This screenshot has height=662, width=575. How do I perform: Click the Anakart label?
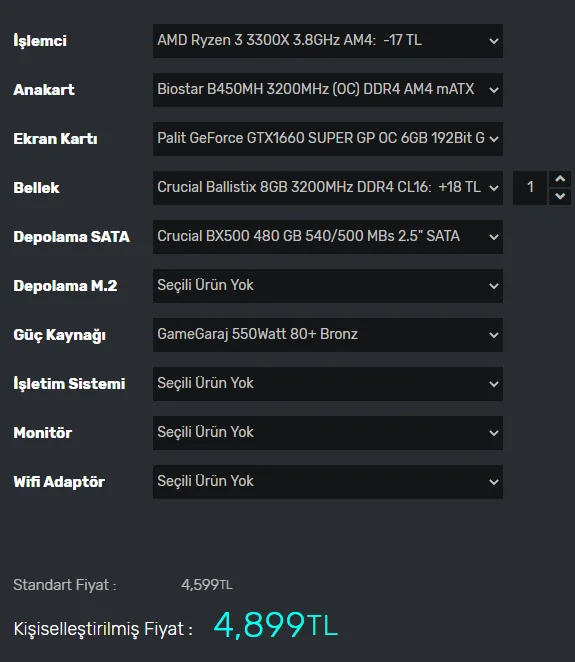click(44, 90)
